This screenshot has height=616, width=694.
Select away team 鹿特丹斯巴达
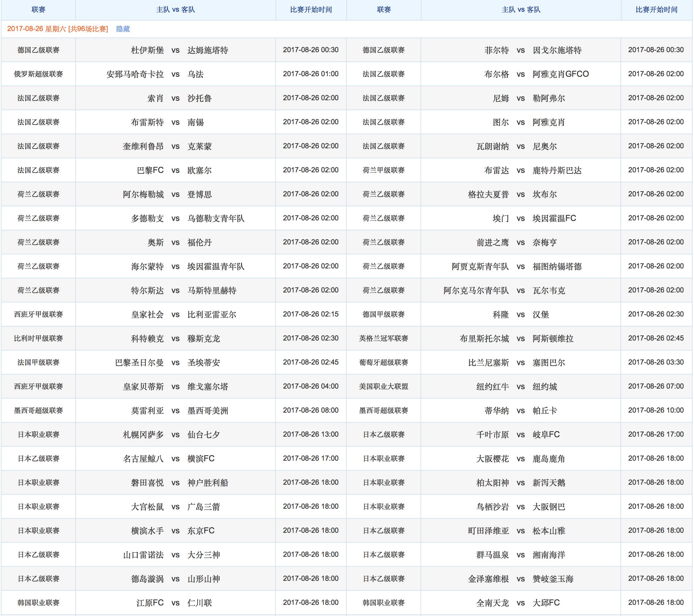coord(557,171)
